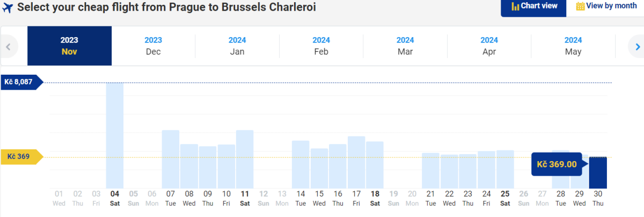Go to the 2024 Mar month tab
Image resolution: width=644 pixels, height=217 pixels.
pyautogui.click(x=405, y=46)
